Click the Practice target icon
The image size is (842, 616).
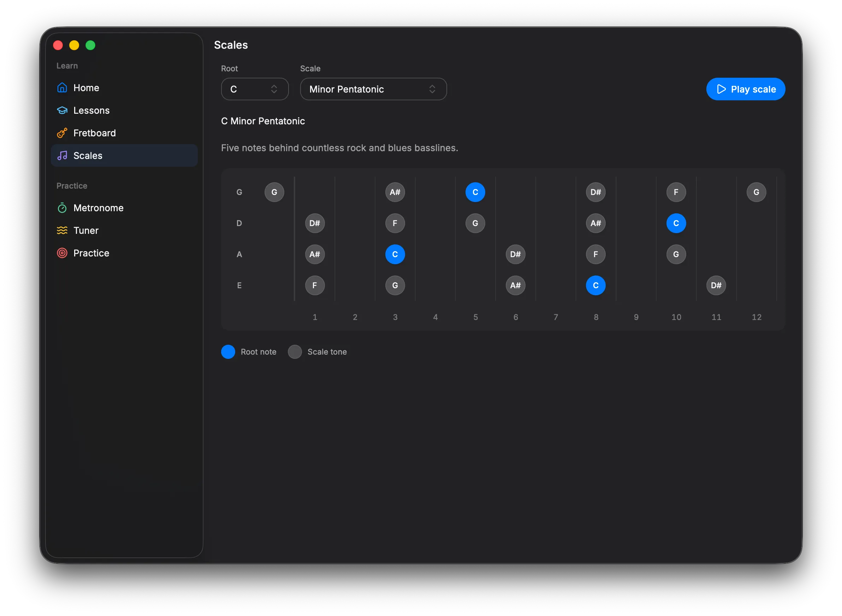pos(62,253)
